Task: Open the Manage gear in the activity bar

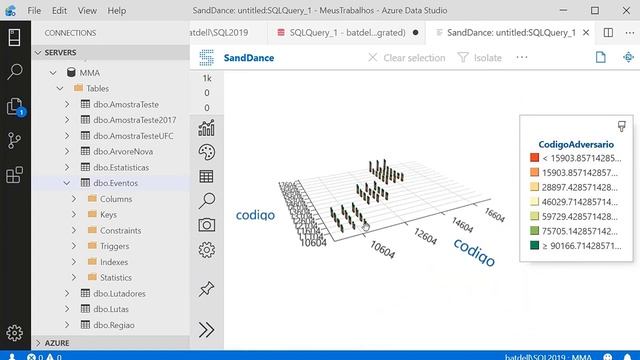Action: click(14, 333)
